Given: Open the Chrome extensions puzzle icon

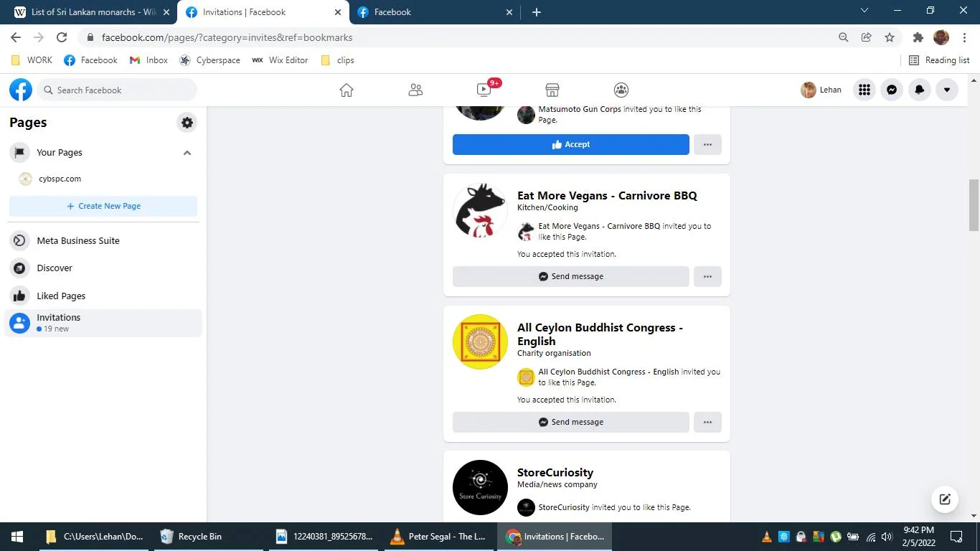Looking at the screenshot, I should (918, 37).
